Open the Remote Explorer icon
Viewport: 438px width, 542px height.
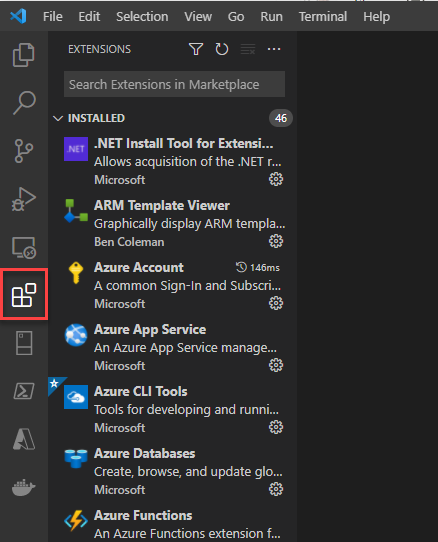pos(24,247)
